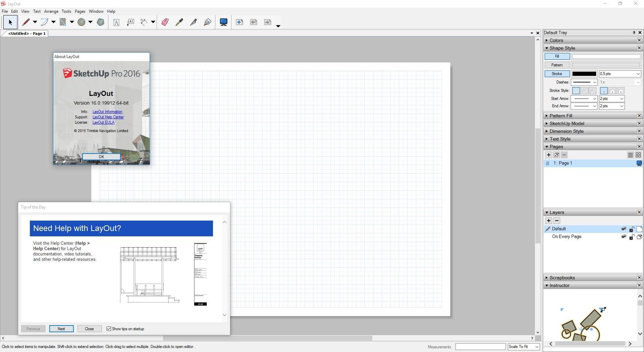Click the black Stroke color swatch
The image size is (644, 352).
[x=584, y=74]
